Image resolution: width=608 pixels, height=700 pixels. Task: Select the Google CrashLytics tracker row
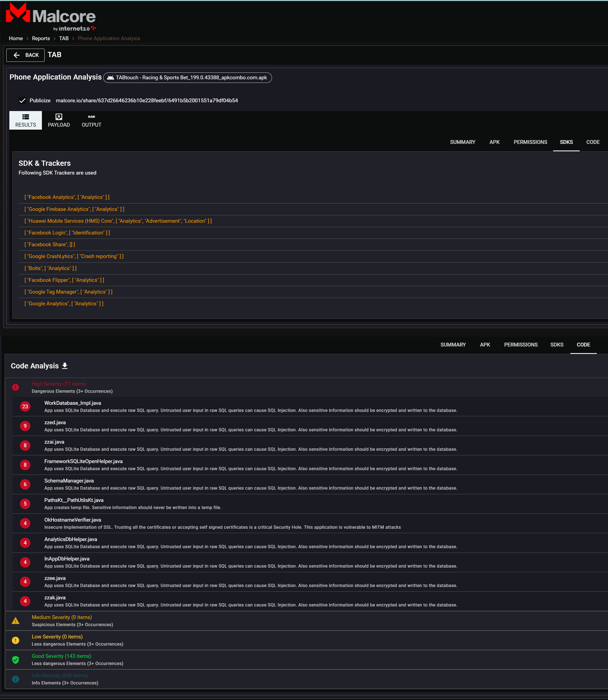(x=313, y=256)
